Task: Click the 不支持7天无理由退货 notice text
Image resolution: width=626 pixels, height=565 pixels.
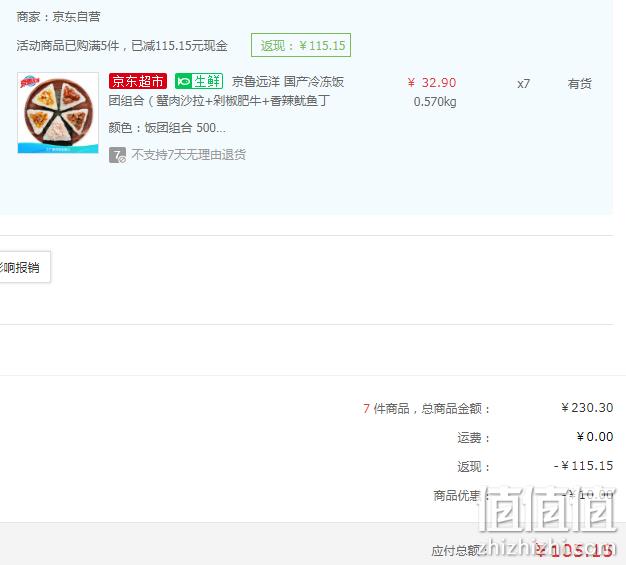Action: pyautogui.click(x=188, y=155)
